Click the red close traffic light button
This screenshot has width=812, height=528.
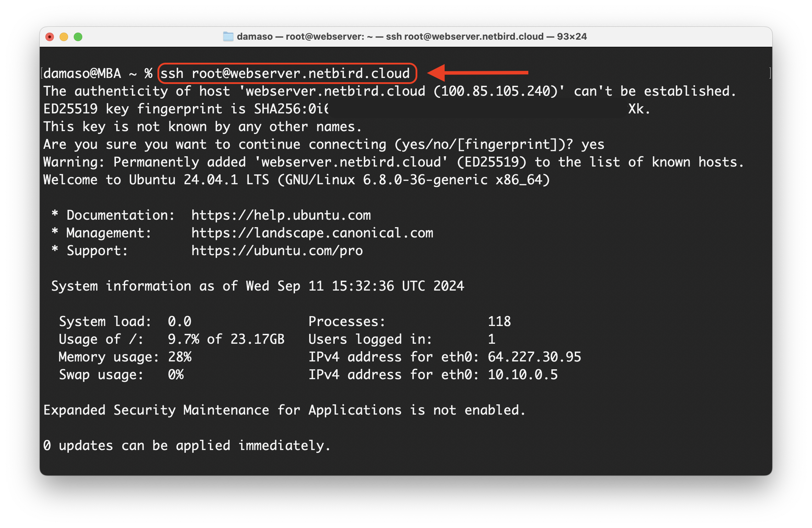50,36
